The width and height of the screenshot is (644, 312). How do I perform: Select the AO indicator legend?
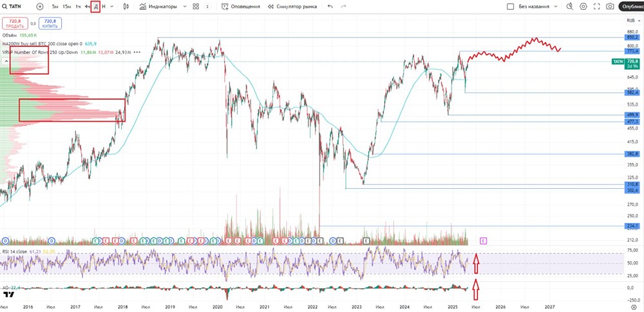click(x=6, y=288)
